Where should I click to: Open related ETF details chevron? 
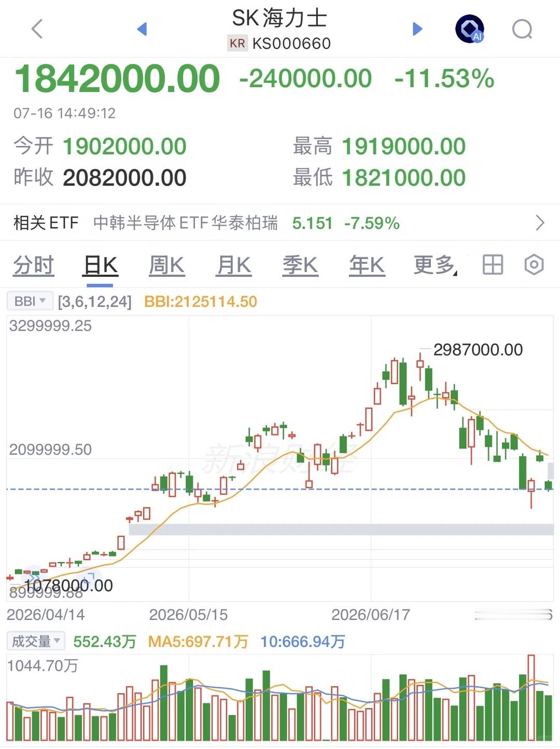[x=540, y=223]
